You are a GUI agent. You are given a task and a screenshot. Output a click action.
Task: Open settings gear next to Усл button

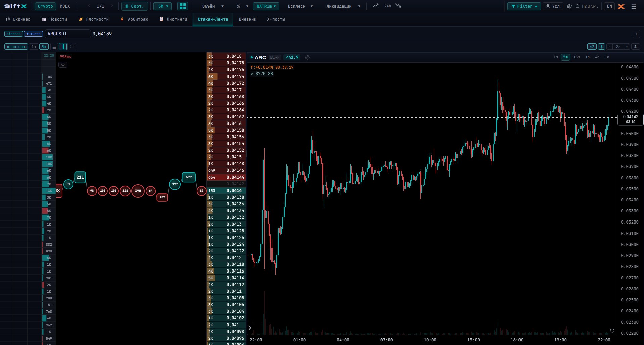pyautogui.click(x=569, y=6)
